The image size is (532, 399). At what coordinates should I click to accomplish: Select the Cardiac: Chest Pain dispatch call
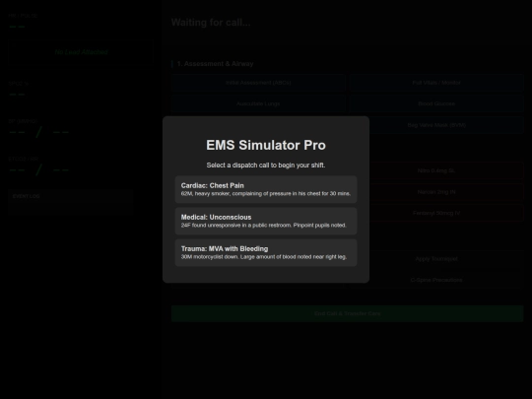coord(266,189)
